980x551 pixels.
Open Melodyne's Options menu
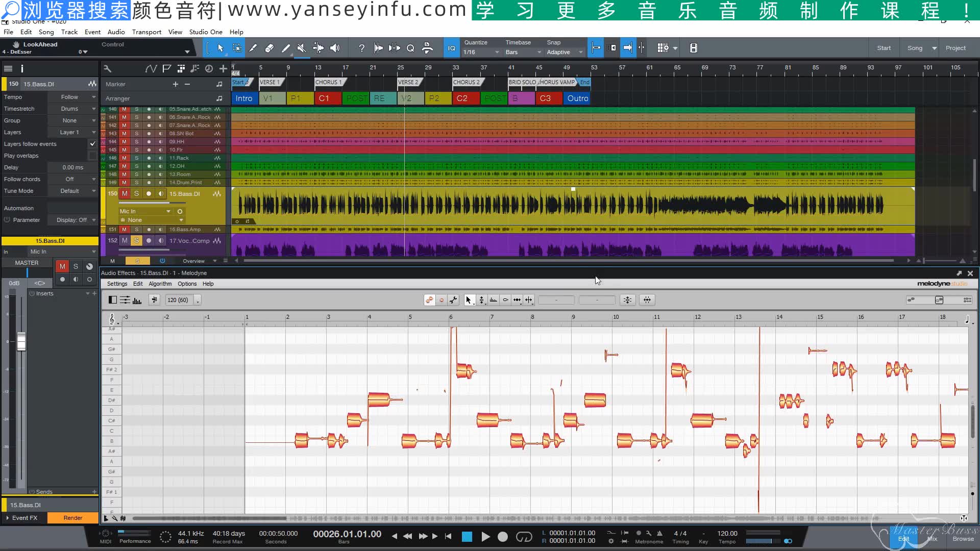(187, 284)
